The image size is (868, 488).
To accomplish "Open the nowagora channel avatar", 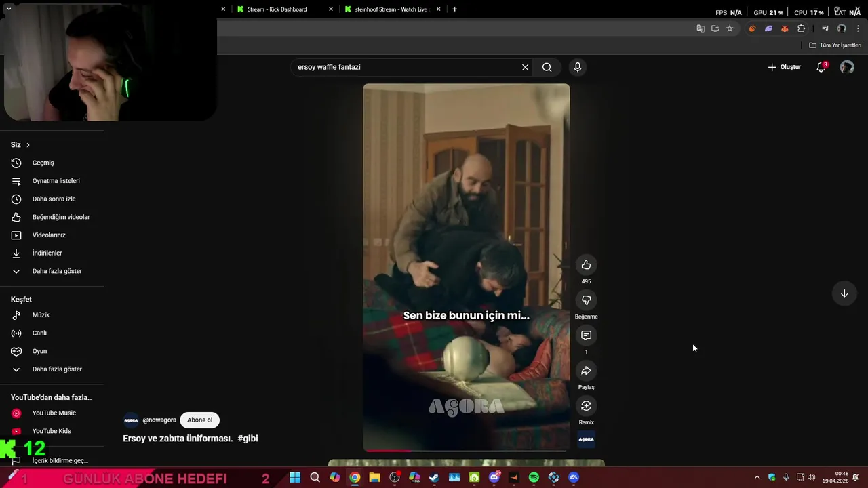I will click(131, 420).
